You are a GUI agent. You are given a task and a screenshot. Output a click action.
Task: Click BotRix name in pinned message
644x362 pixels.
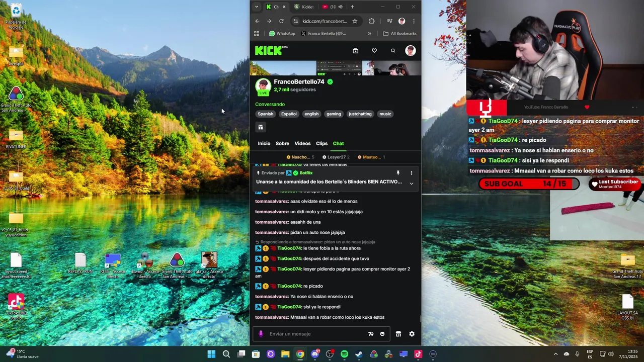click(306, 173)
